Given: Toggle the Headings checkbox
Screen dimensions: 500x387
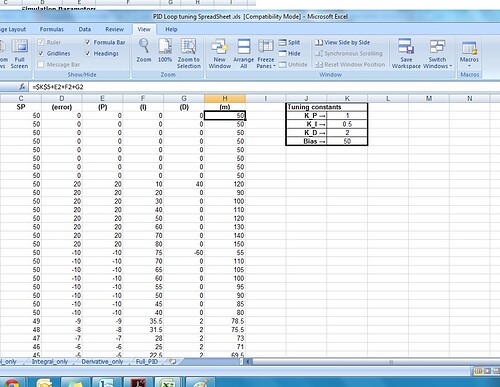Looking at the screenshot, I should [88, 53].
